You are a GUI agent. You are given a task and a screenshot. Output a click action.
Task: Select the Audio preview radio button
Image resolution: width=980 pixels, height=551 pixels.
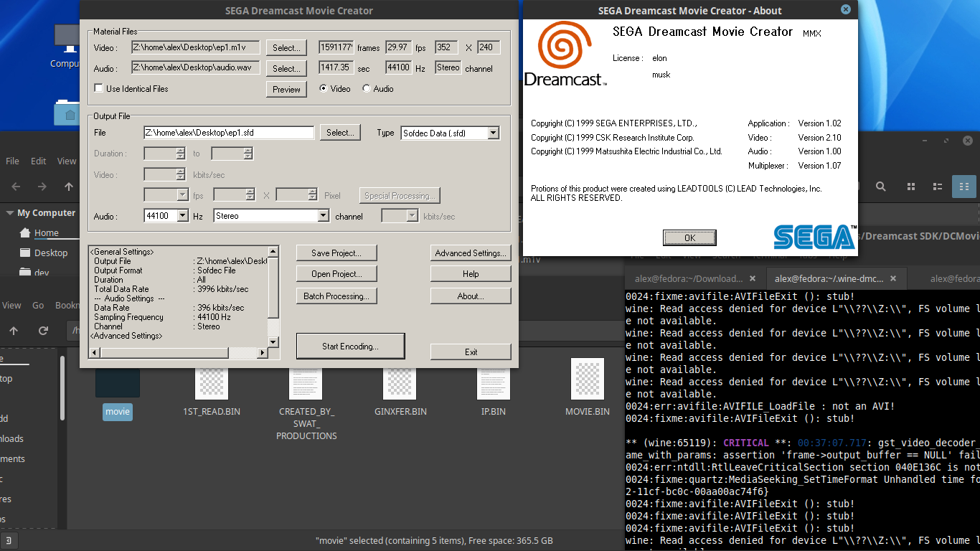click(x=367, y=88)
